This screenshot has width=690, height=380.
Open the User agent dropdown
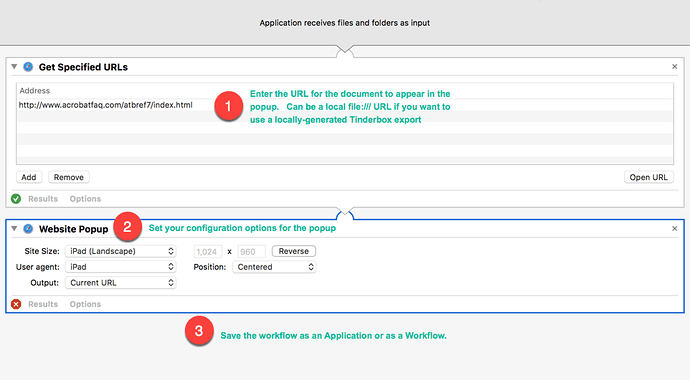pyautogui.click(x=121, y=267)
